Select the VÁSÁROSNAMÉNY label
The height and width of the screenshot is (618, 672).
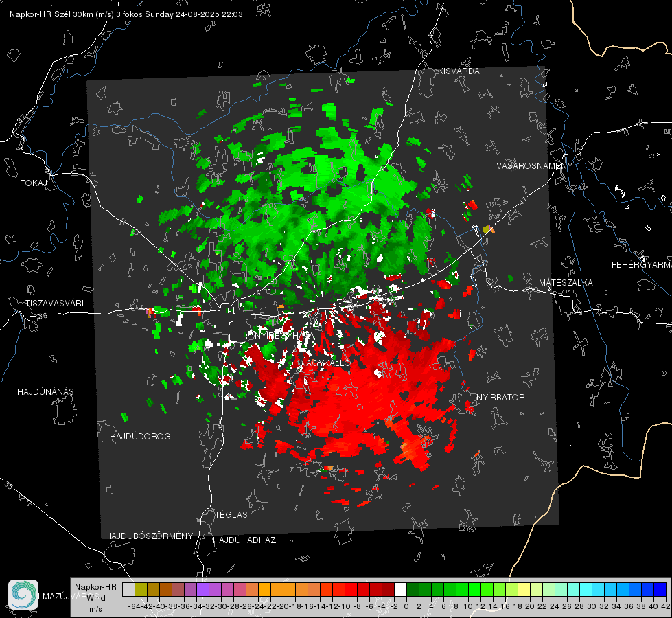click(535, 166)
